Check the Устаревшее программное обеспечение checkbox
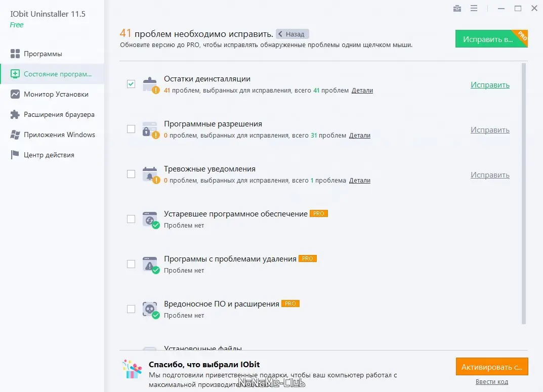This screenshot has height=392, width=543. pyautogui.click(x=131, y=219)
